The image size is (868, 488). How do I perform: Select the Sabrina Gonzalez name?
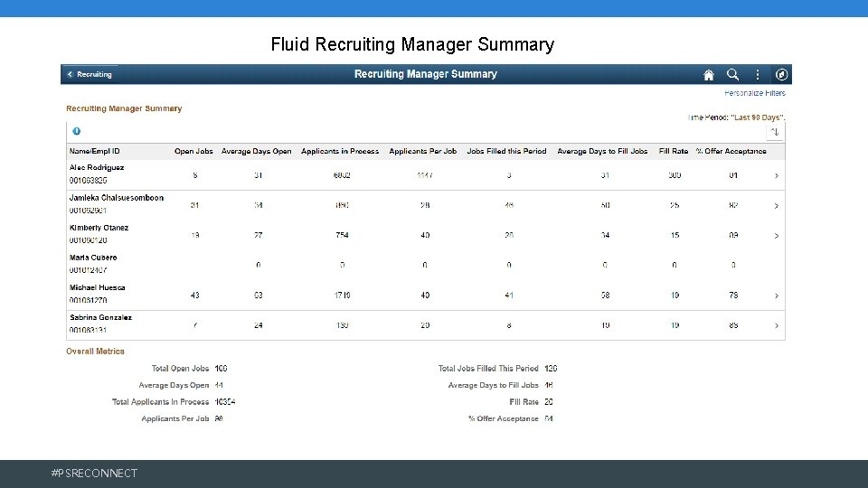(100, 317)
